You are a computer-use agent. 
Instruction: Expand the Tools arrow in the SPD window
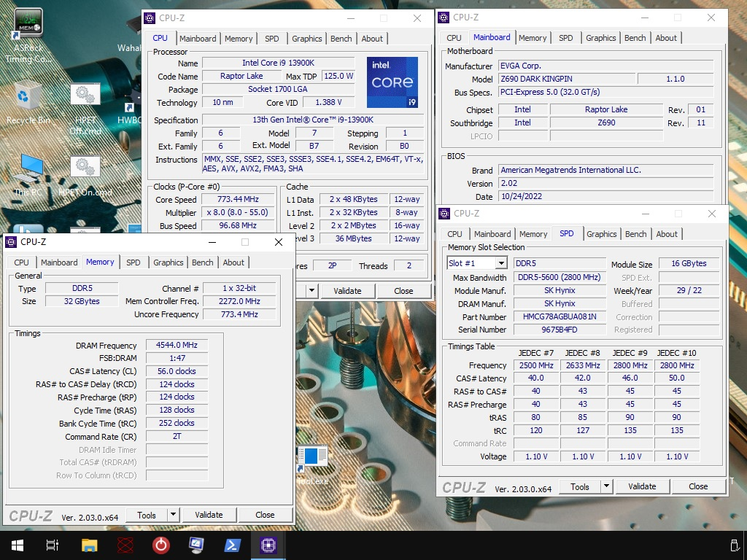(606, 486)
